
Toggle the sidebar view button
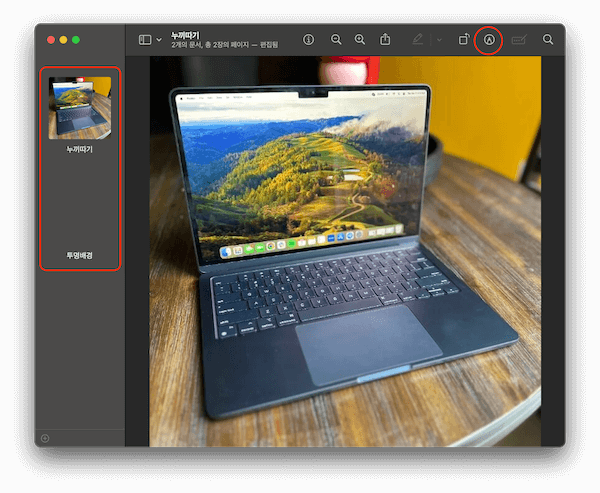[x=145, y=40]
